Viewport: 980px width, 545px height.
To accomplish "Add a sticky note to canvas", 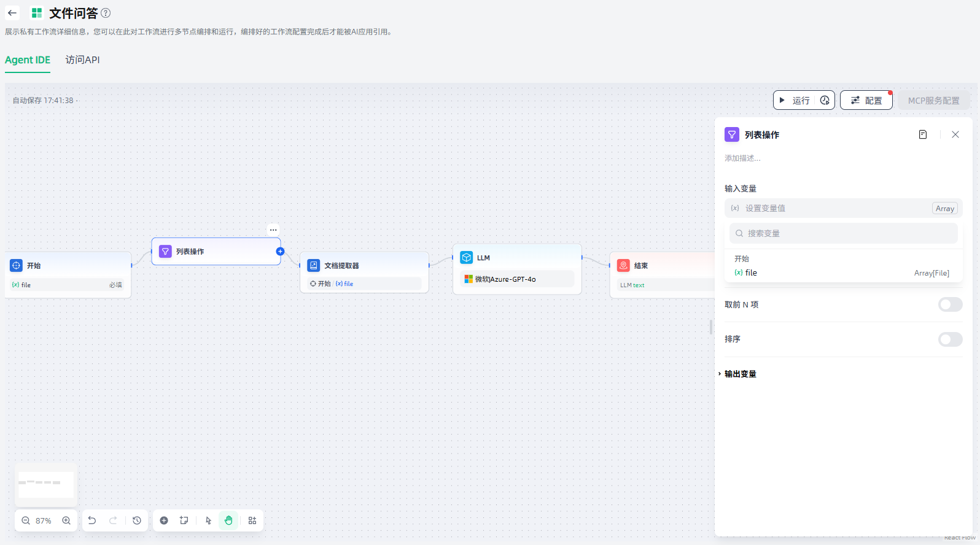I will [184, 520].
